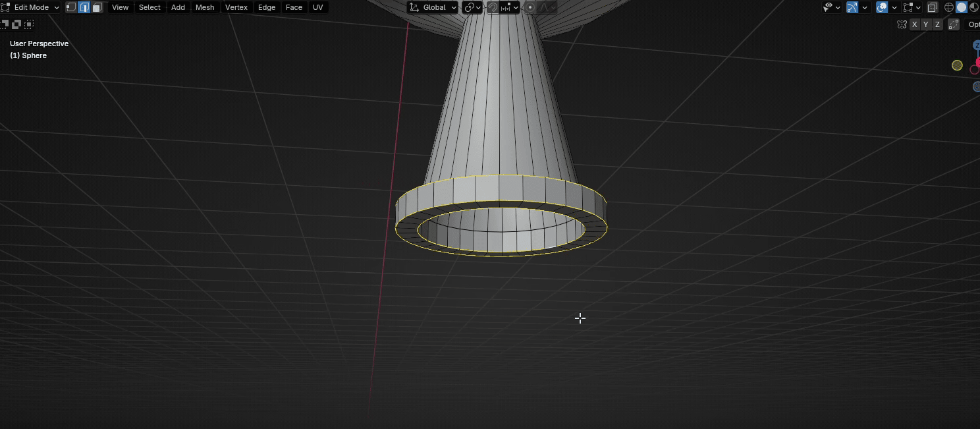Open the UV menu
Image resolution: width=980 pixels, height=429 pixels.
click(317, 7)
